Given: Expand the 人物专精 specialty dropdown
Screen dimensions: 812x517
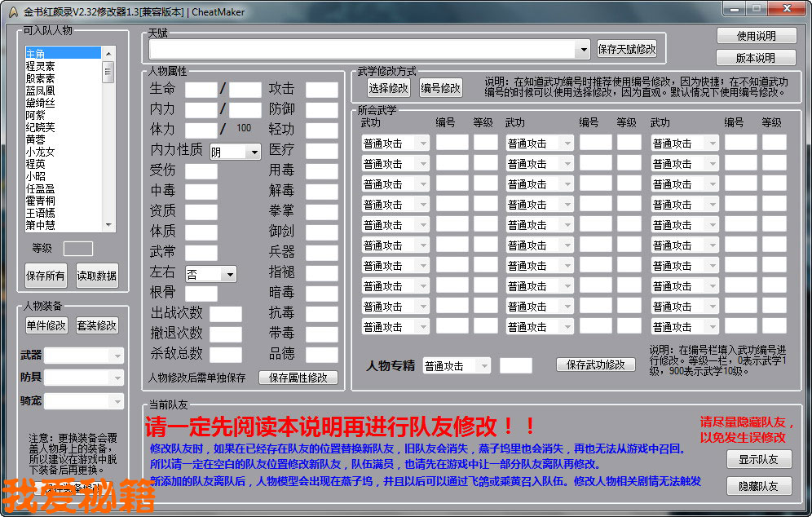Looking at the screenshot, I should [483, 365].
